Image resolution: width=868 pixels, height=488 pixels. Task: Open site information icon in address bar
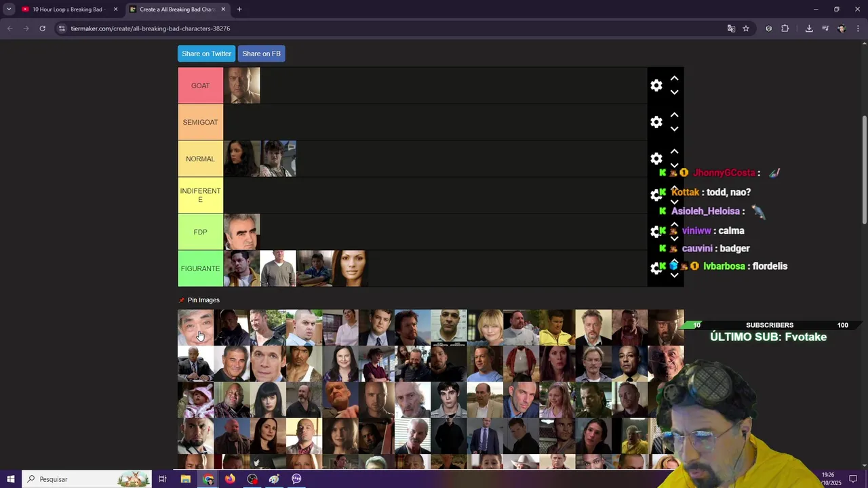[x=62, y=28]
